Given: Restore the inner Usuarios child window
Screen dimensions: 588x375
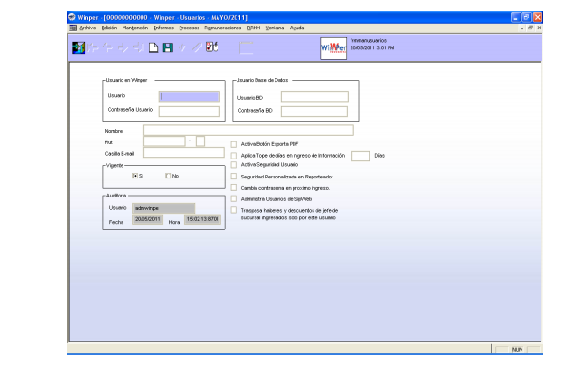Looking at the screenshot, I should [x=531, y=28].
